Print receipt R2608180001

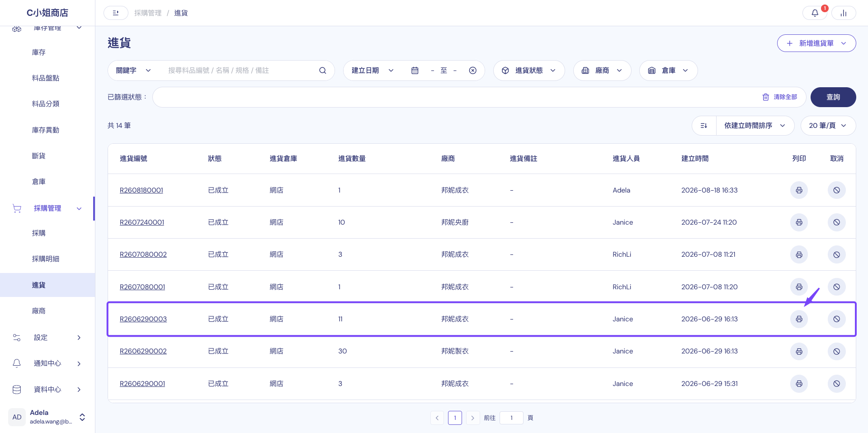799,190
